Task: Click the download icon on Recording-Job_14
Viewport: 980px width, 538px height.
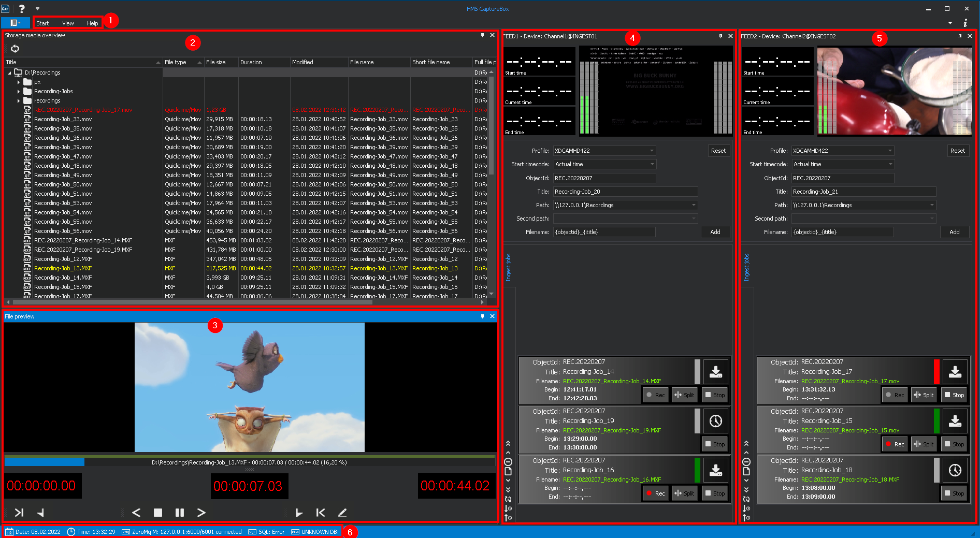Action: click(716, 372)
